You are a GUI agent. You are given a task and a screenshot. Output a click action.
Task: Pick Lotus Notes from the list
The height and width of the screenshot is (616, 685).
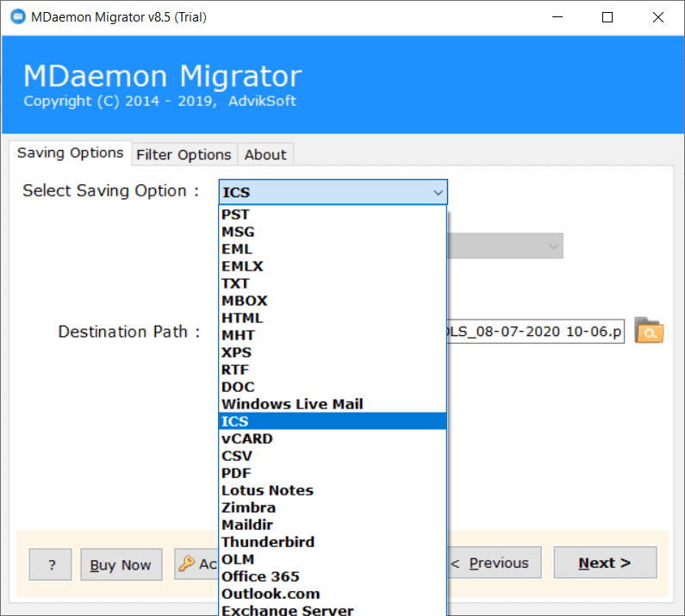click(333, 490)
